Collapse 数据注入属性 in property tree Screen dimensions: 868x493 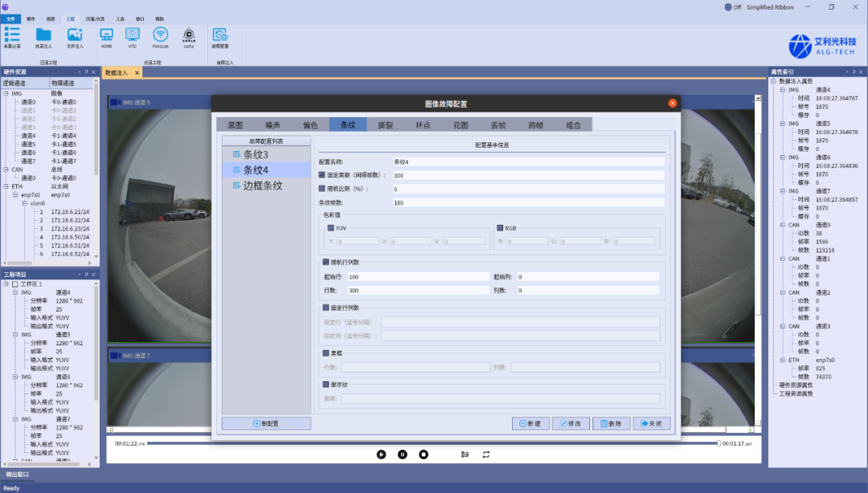[x=773, y=81]
